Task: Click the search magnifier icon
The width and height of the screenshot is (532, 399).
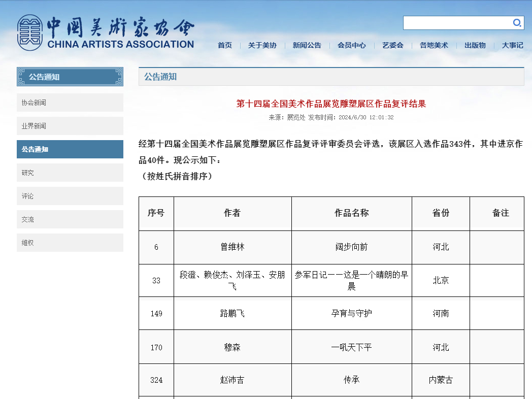Action: (x=517, y=23)
